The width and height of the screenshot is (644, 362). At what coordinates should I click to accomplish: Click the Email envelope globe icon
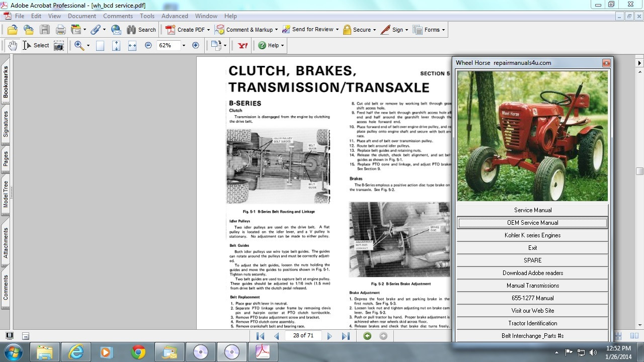coord(116,30)
